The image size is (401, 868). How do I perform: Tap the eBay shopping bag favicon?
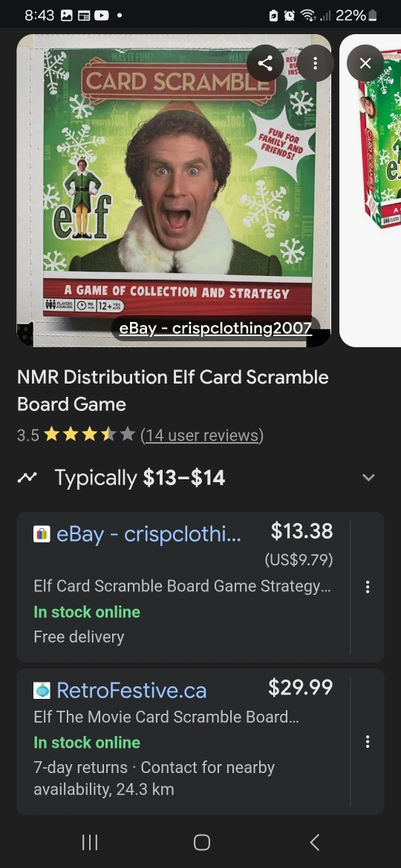(42, 534)
